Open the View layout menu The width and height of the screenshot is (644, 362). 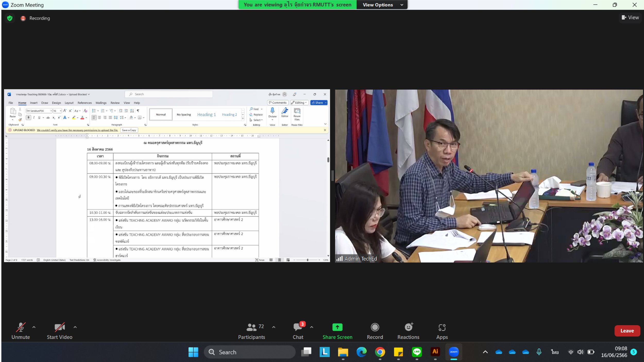coord(630,17)
